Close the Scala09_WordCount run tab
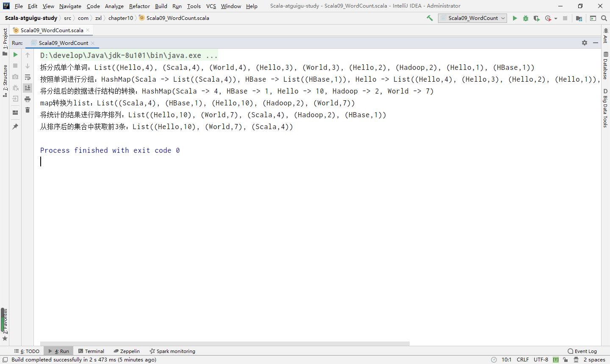This screenshot has height=364, width=610. click(93, 43)
